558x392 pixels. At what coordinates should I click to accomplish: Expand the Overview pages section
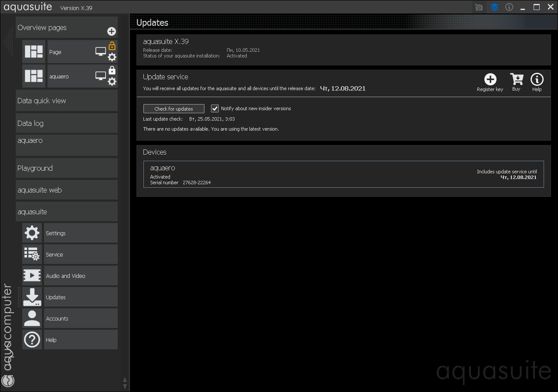click(x=67, y=27)
